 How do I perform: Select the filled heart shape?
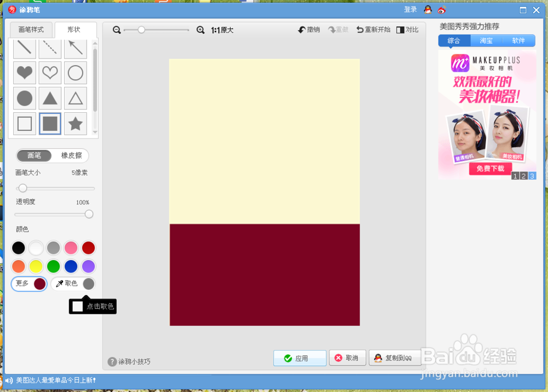tap(24, 73)
